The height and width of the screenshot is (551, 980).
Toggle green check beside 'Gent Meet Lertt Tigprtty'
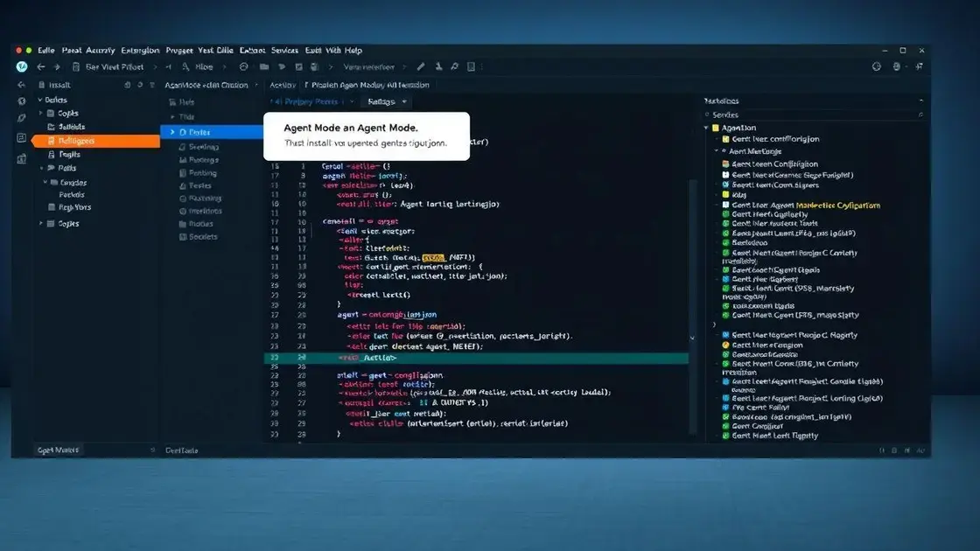click(725, 436)
